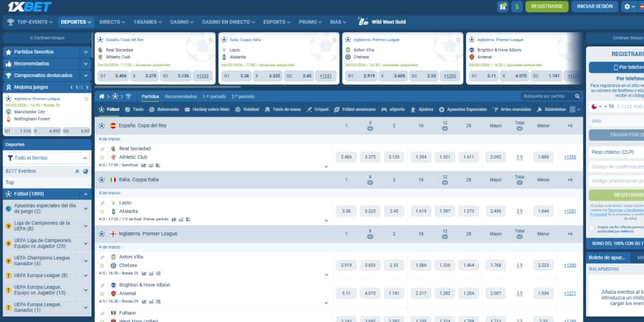Collapse the Fútbol (1899) list
The height and width of the screenshot is (322, 644).
[x=86, y=194]
